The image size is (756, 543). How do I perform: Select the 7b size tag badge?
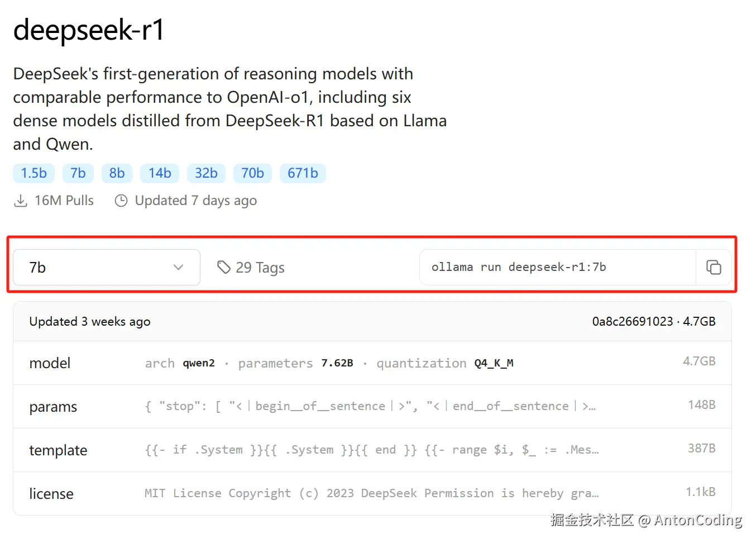click(x=78, y=173)
